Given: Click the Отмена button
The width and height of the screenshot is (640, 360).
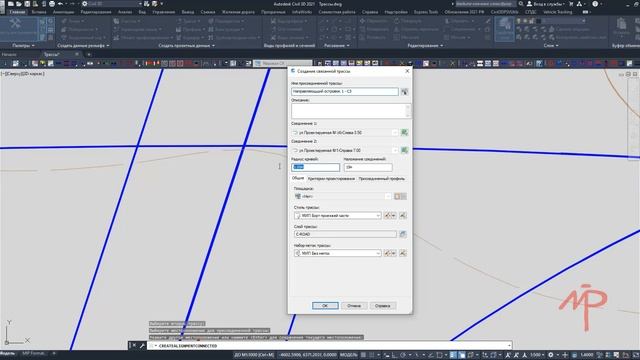Looking at the screenshot, I should point(354,306).
